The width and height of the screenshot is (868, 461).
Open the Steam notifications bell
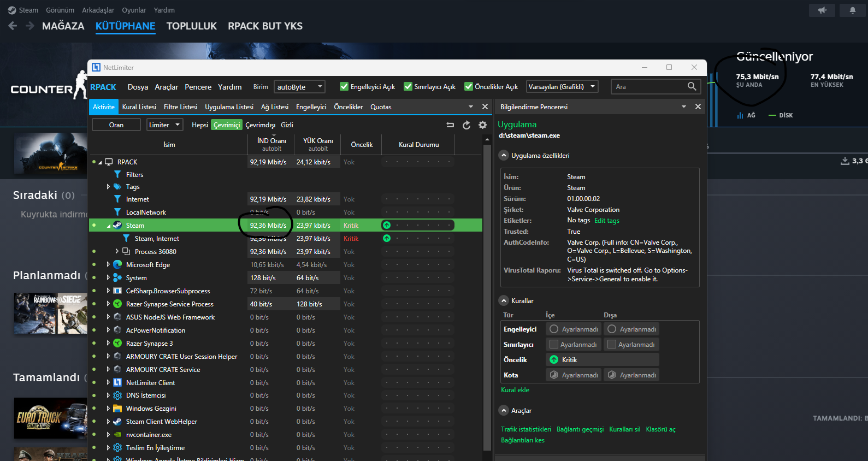pos(853,10)
